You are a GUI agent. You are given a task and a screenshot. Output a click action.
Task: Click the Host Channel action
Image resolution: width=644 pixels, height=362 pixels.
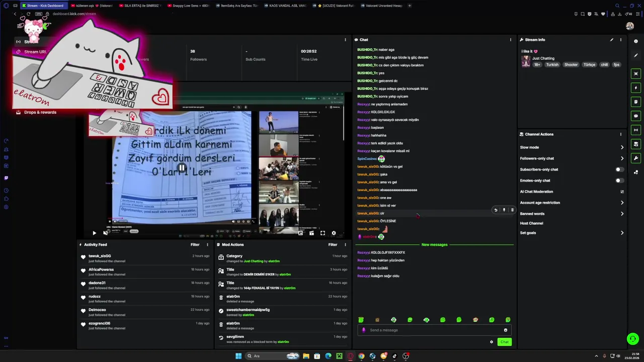click(531, 223)
